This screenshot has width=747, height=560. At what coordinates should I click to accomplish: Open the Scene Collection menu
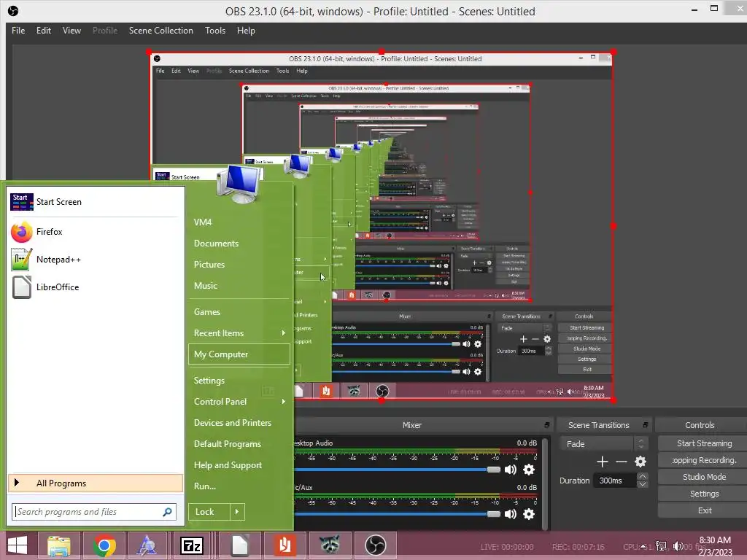tap(161, 31)
